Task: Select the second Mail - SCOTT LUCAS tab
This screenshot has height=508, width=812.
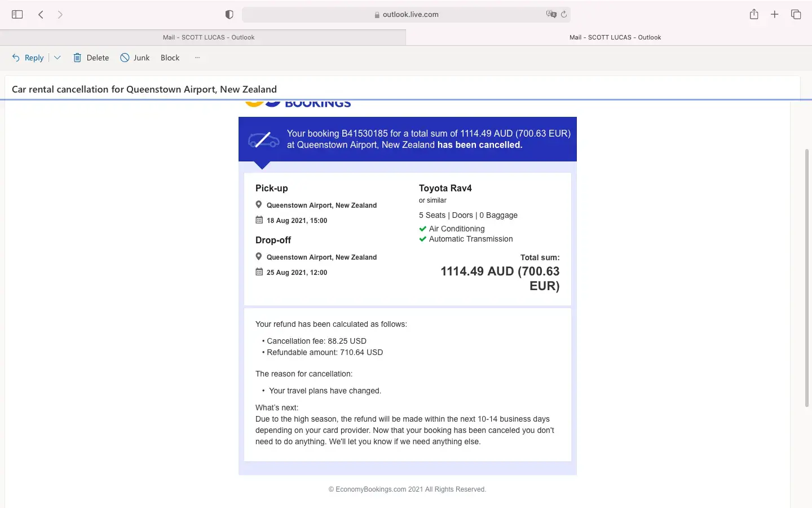Action: 615,37
